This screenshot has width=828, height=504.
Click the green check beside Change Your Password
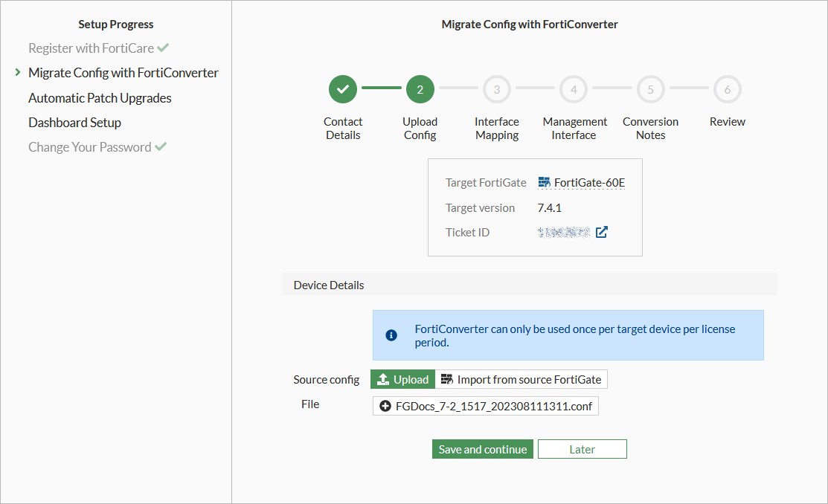160,147
